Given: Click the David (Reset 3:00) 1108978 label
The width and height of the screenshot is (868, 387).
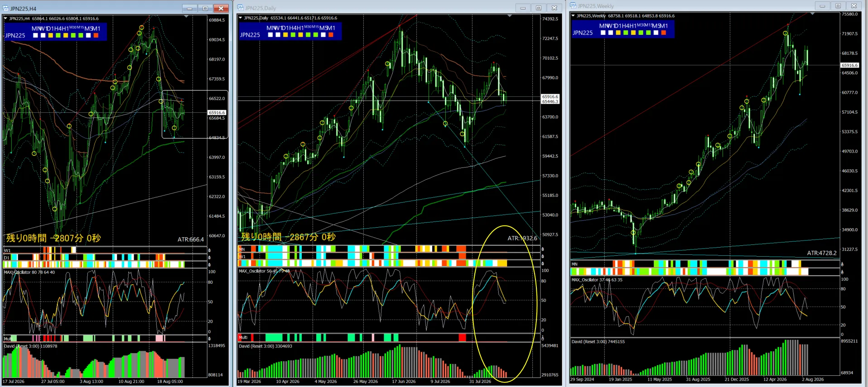Looking at the screenshot, I should tap(30, 346).
